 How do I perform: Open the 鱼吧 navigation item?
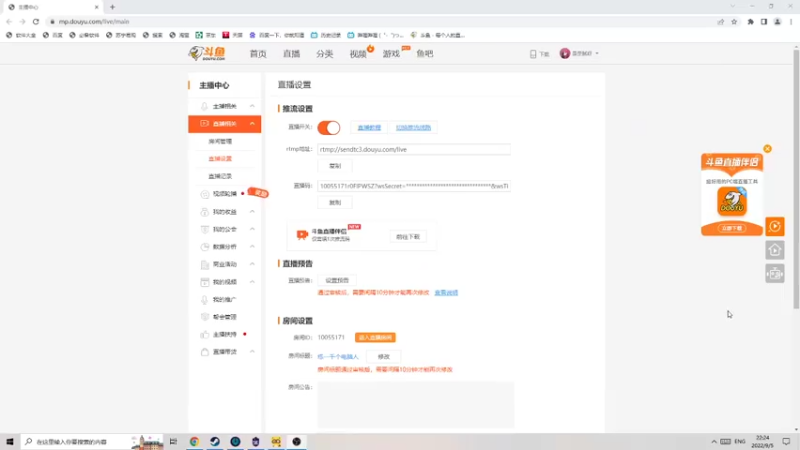pos(424,54)
